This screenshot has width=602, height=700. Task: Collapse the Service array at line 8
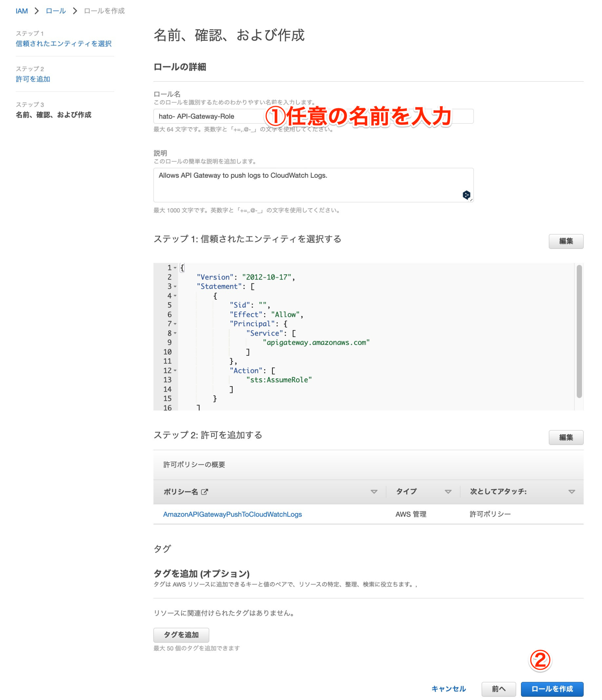click(175, 333)
